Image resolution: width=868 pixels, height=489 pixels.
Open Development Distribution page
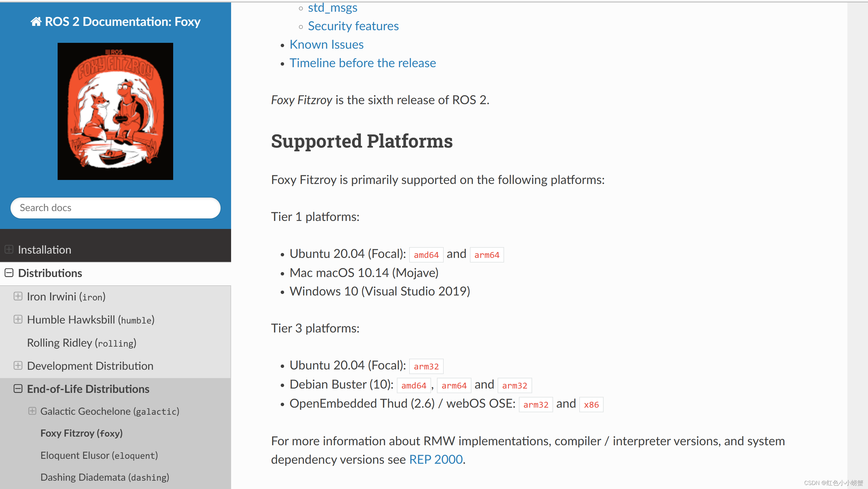tap(90, 366)
